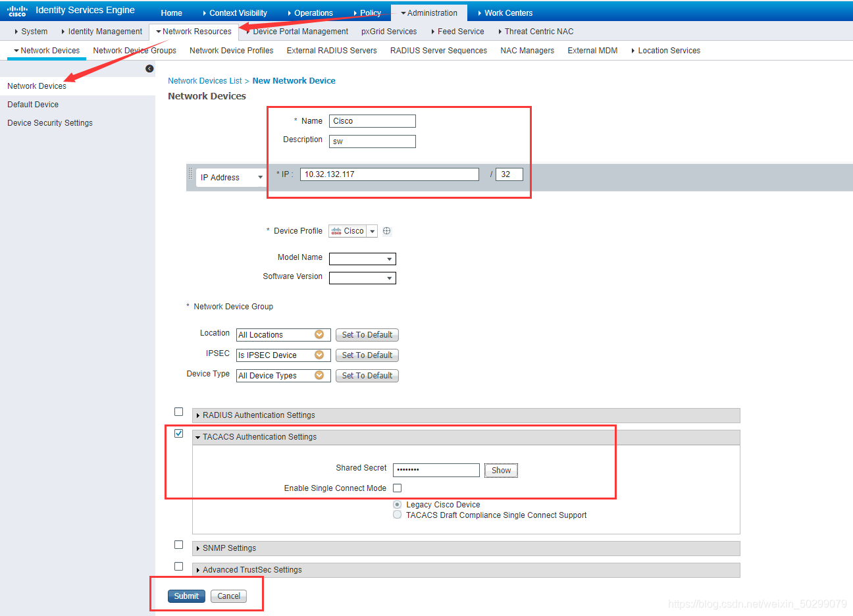The height and width of the screenshot is (616, 853).
Task: Open Location Services tab
Action: pos(665,51)
